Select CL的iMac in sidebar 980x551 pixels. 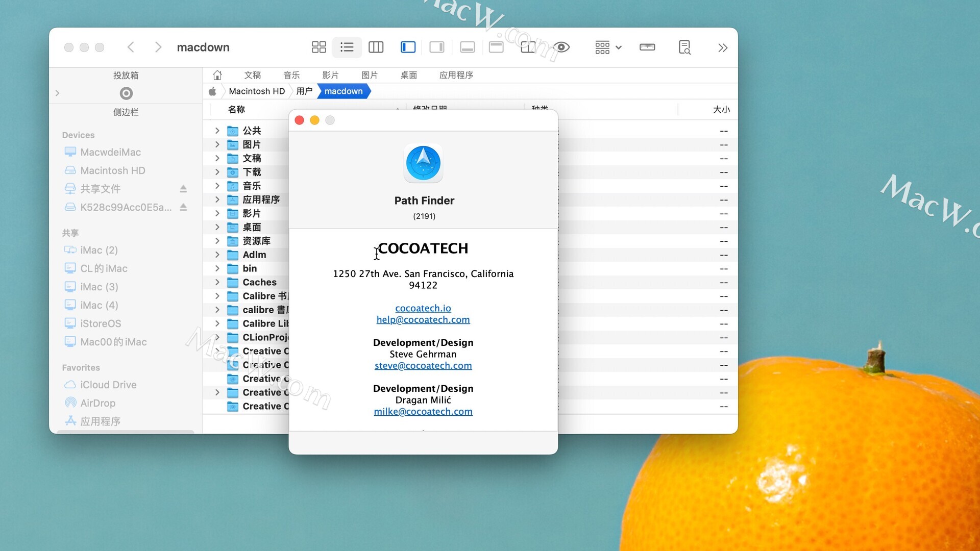104,268
